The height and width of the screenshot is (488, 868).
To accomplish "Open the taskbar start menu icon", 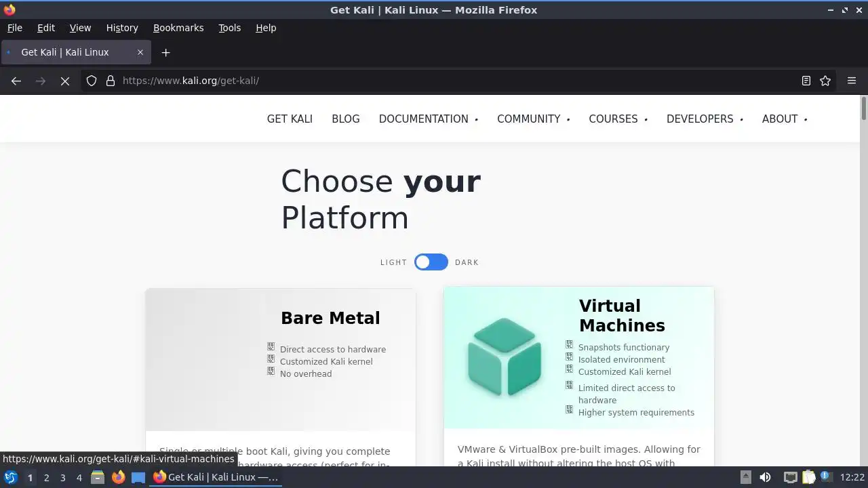I will pos(11,477).
